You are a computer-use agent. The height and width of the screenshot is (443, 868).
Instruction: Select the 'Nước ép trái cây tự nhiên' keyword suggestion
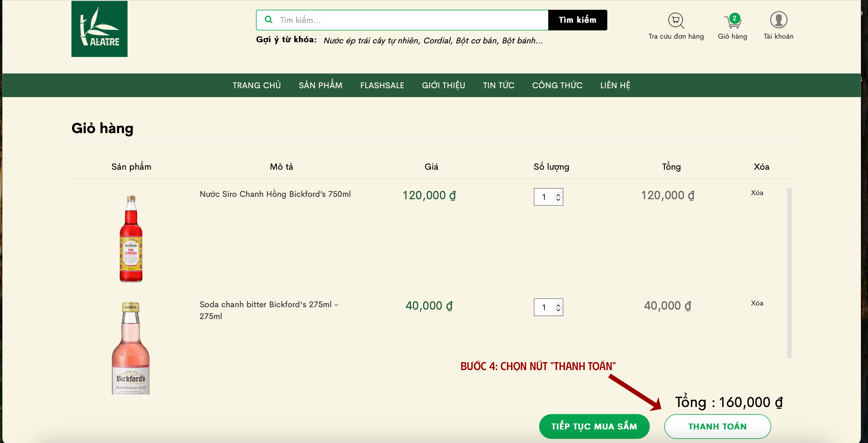[x=372, y=40]
